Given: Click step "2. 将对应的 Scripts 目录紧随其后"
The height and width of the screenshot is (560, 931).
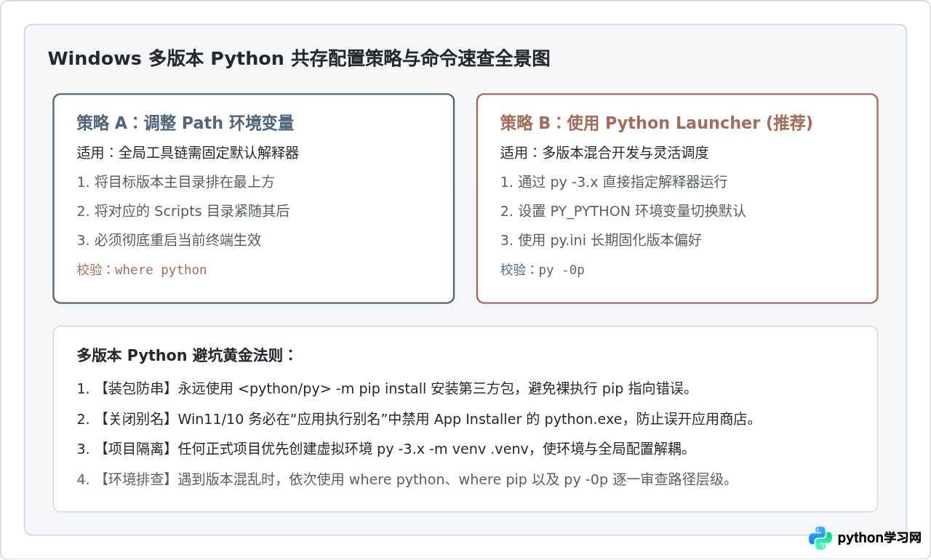Looking at the screenshot, I should click(x=183, y=211).
